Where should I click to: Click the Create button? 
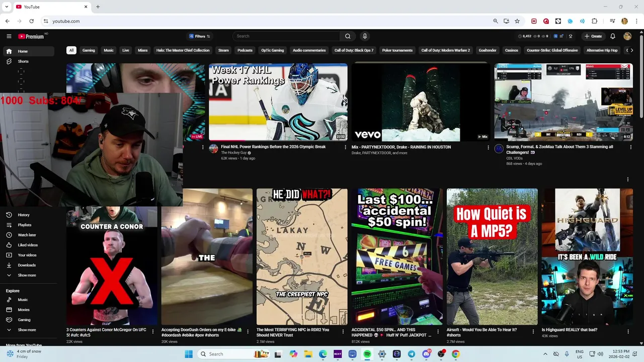(x=593, y=36)
